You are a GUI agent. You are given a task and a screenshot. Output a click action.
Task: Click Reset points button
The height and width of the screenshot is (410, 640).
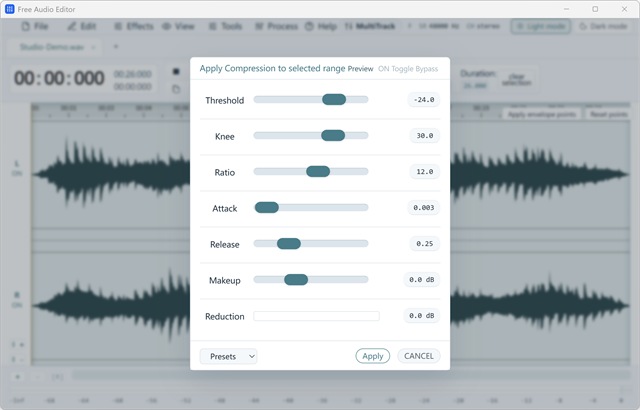[x=609, y=115]
